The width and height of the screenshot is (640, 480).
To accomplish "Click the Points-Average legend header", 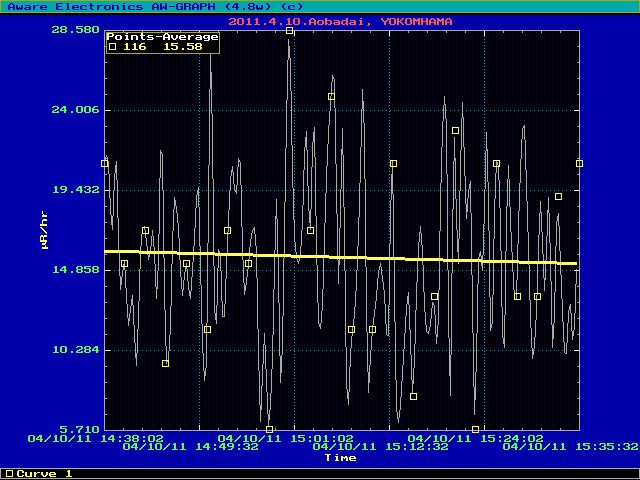I will click(x=162, y=36).
